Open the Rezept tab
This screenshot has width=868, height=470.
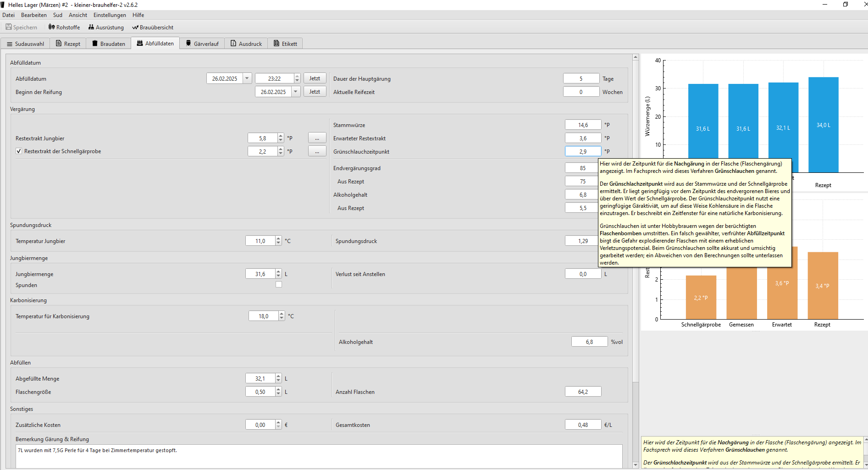(68, 44)
